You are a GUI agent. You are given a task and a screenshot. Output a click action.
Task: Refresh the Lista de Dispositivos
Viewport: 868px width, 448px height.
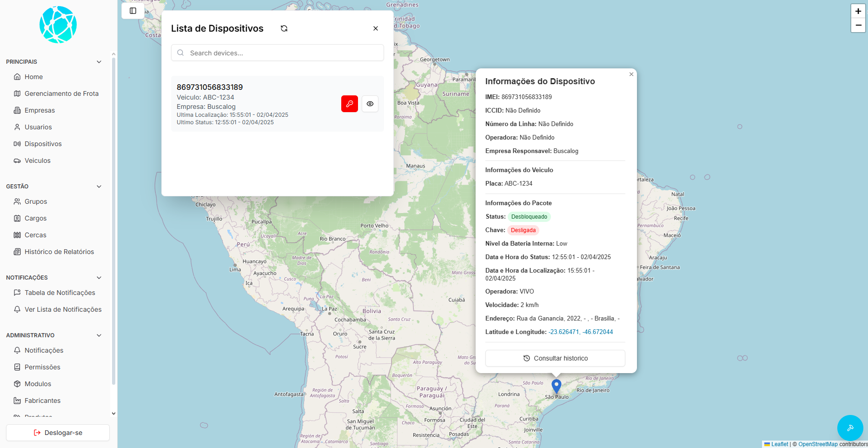click(x=284, y=28)
